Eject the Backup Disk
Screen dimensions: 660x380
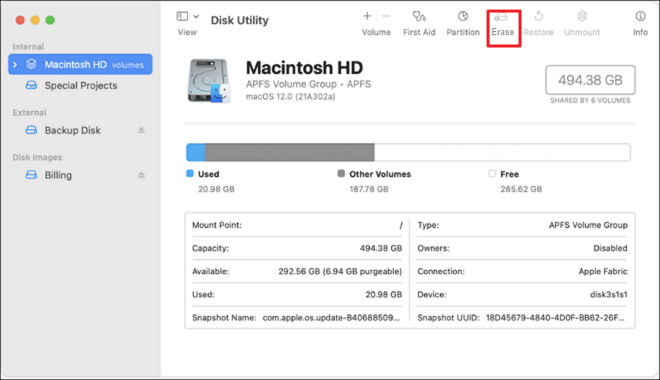pyautogui.click(x=141, y=130)
